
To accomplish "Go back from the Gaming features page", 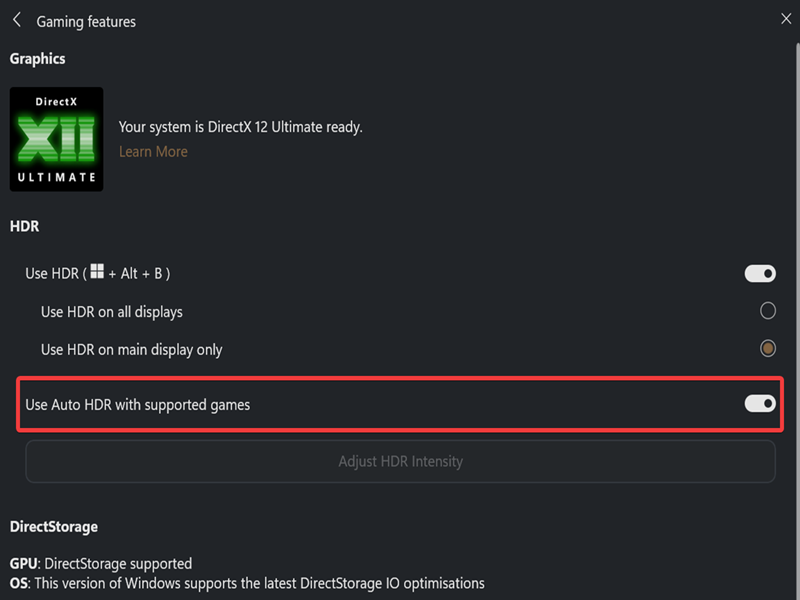I will point(17,20).
